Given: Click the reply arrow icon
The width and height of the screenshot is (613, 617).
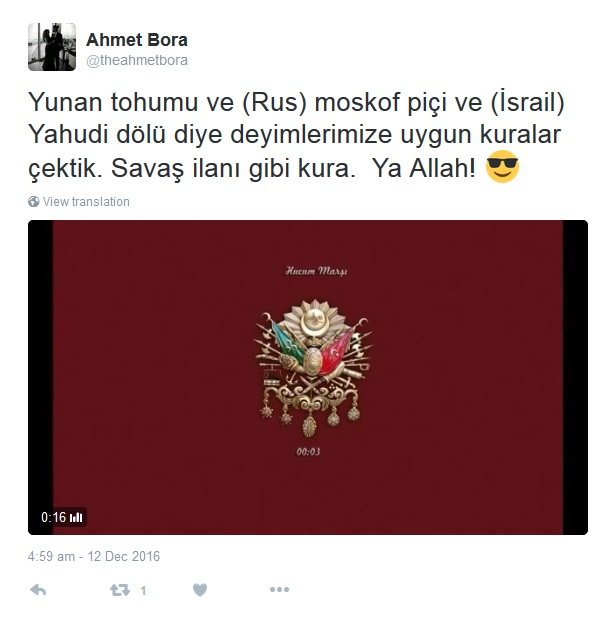Looking at the screenshot, I should pyautogui.click(x=38, y=590).
